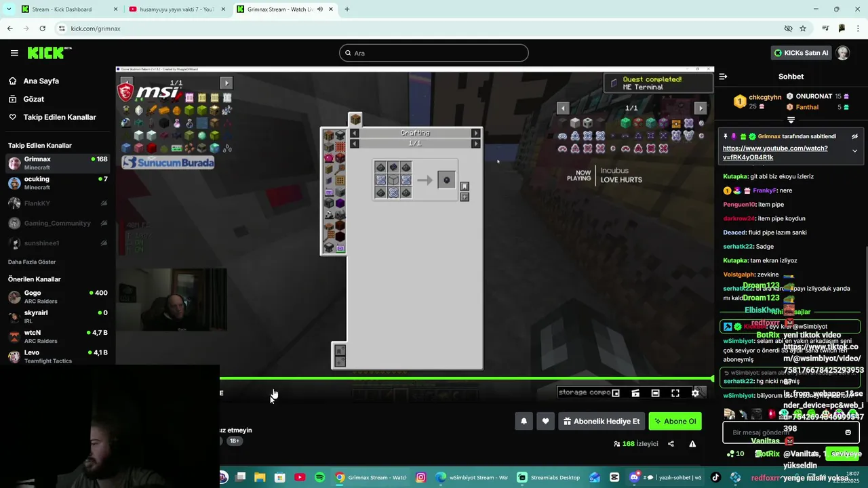Open video player settings gear
The width and height of the screenshot is (868, 488).
pos(695,393)
